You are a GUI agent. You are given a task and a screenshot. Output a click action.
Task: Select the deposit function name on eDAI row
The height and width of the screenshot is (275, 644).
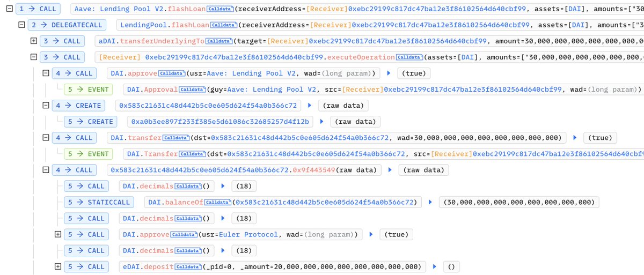(x=160, y=266)
